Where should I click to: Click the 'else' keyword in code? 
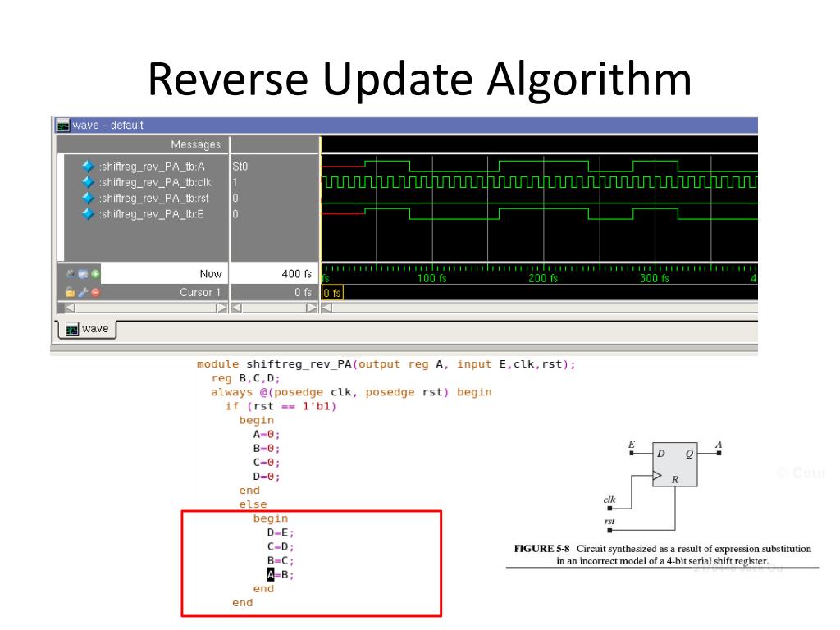(253, 504)
